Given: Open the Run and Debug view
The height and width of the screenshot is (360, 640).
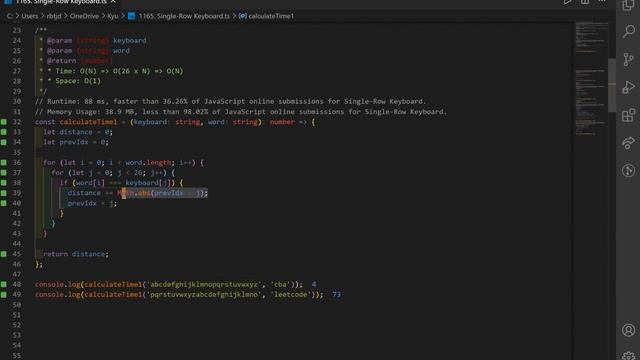Looking at the screenshot, I should [629, 87].
